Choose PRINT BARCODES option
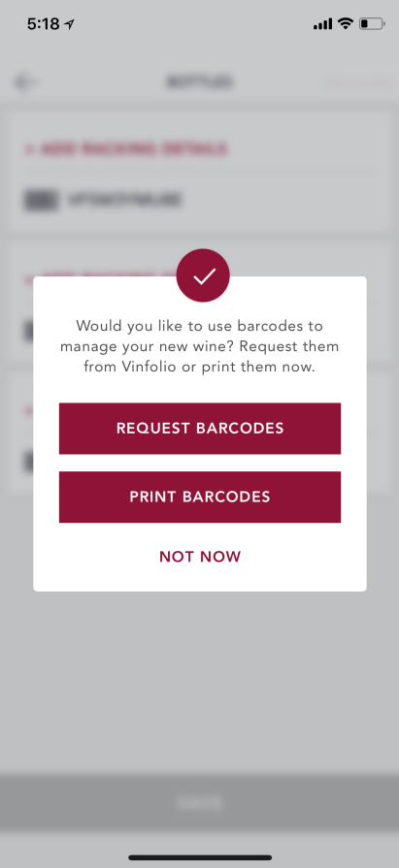The width and height of the screenshot is (399, 868). (x=200, y=497)
